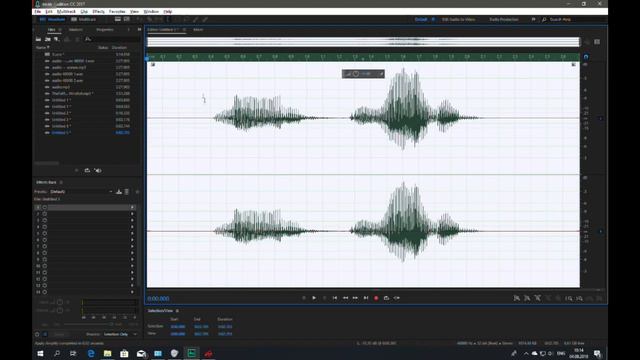Move playhead to next marker

point(366,298)
